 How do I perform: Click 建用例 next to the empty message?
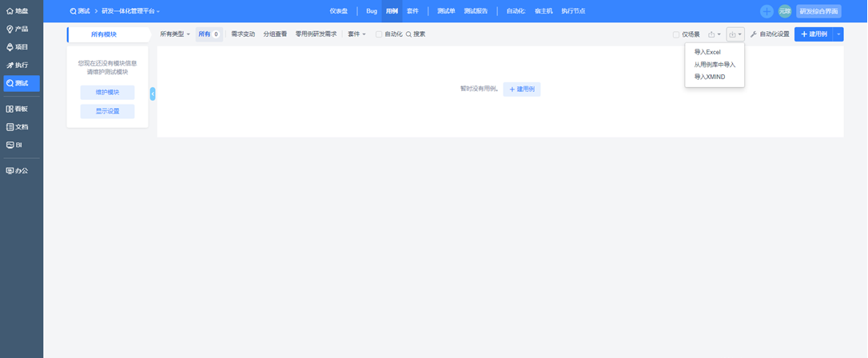[521, 89]
